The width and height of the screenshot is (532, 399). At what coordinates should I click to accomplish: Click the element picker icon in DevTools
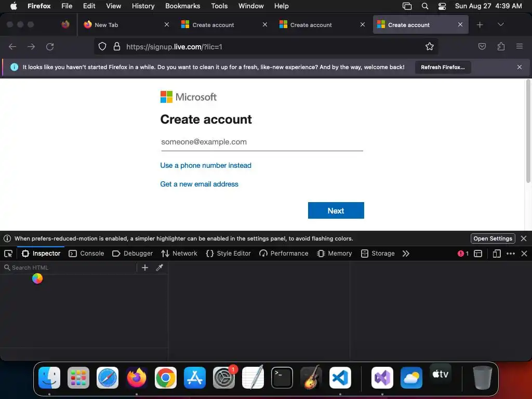pos(8,254)
